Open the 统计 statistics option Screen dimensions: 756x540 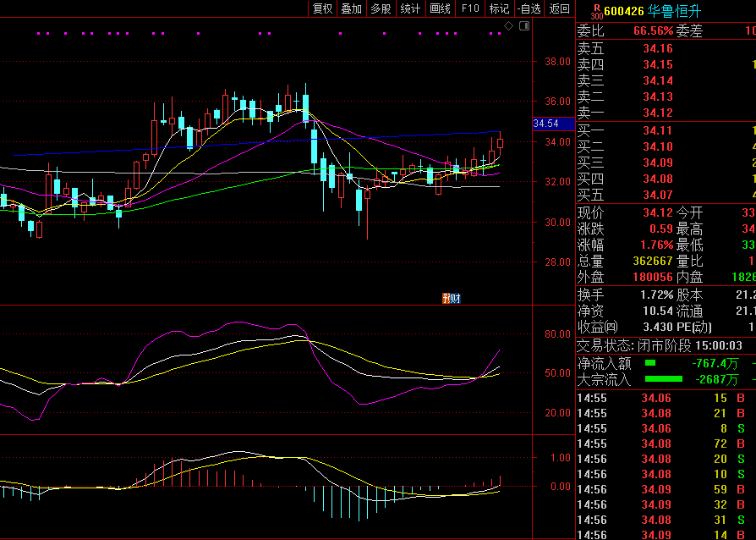click(x=410, y=8)
